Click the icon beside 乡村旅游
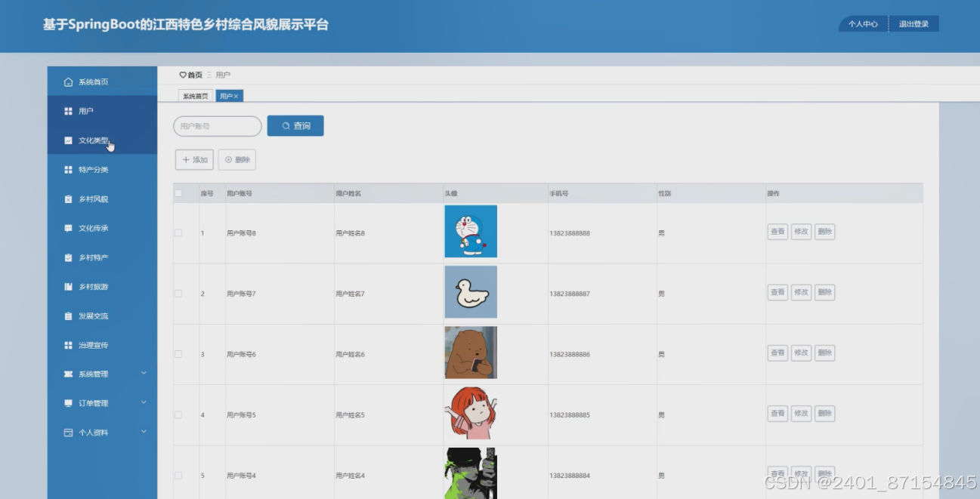 point(68,287)
